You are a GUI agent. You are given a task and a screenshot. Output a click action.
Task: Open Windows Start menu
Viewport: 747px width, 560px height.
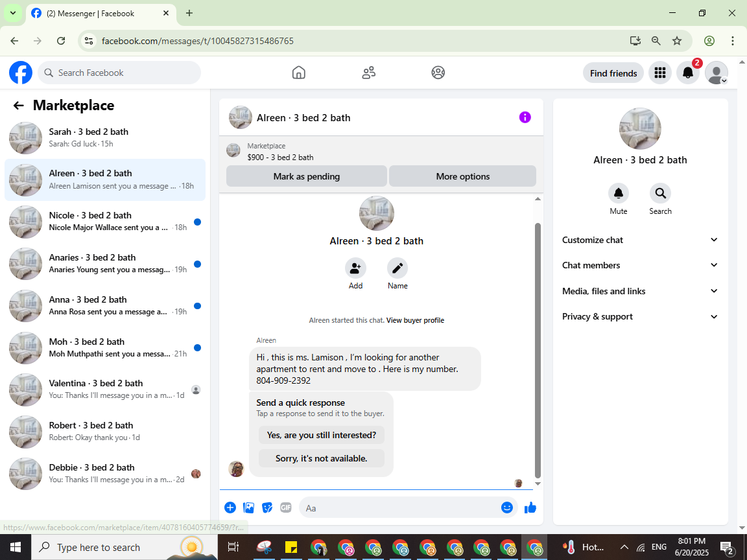16,546
